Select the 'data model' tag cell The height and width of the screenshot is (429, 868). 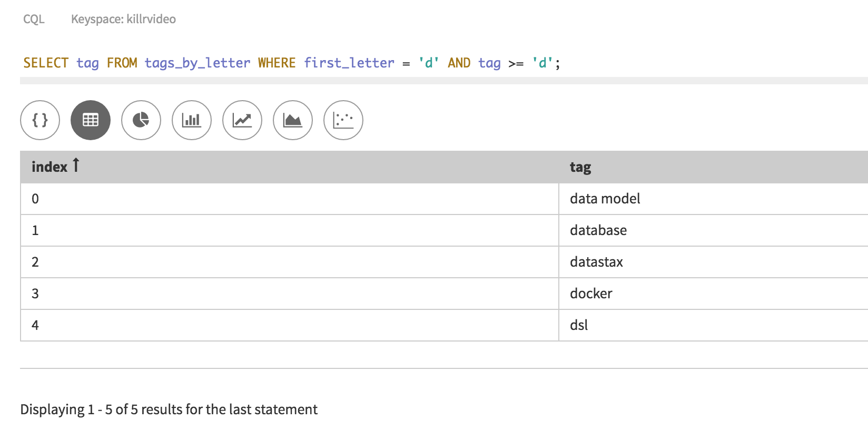(x=605, y=199)
